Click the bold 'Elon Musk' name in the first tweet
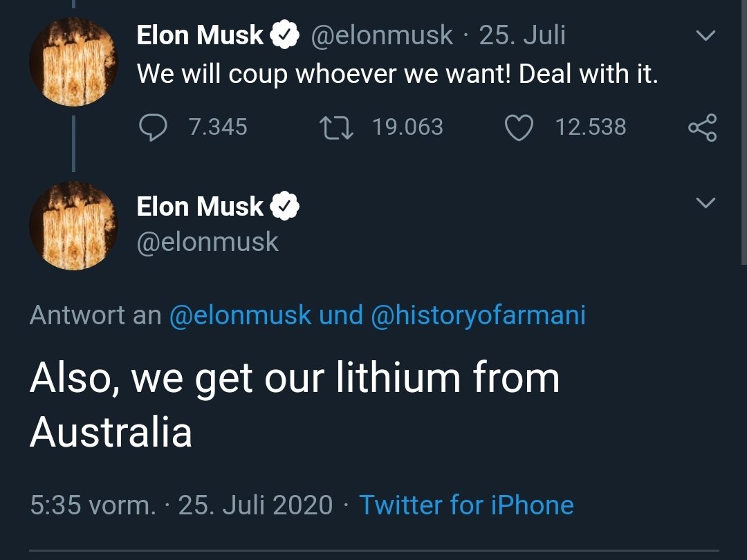This screenshot has height=560, width=747. tap(200, 35)
